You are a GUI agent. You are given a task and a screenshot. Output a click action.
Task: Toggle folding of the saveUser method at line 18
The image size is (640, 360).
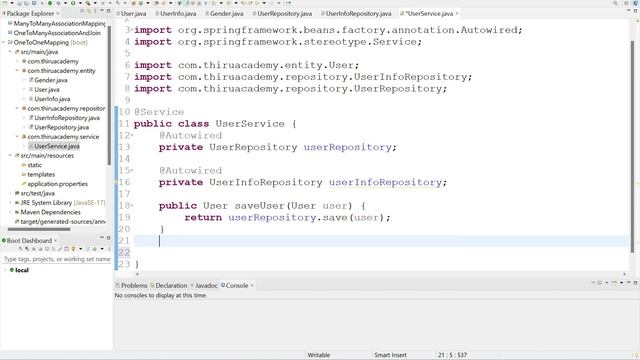click(132, 206)
